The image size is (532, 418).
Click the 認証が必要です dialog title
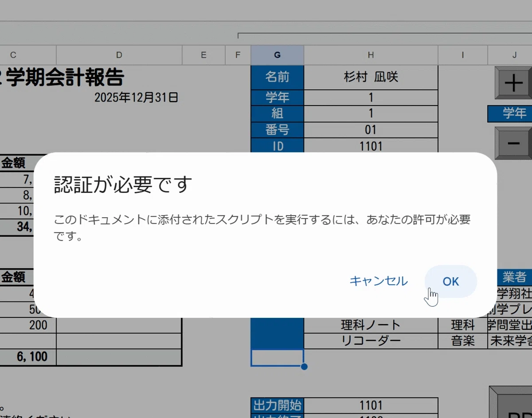pyautogui.click(x=123, y=184)
